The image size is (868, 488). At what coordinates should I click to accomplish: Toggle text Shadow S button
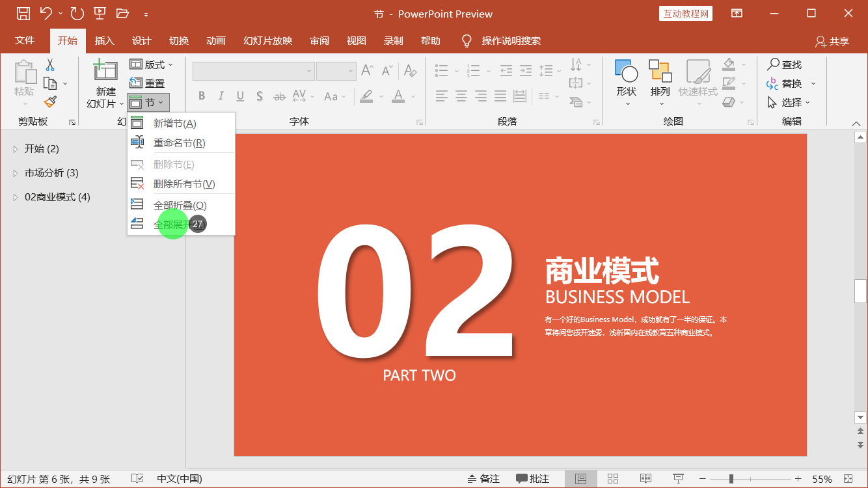click(260, 96)
